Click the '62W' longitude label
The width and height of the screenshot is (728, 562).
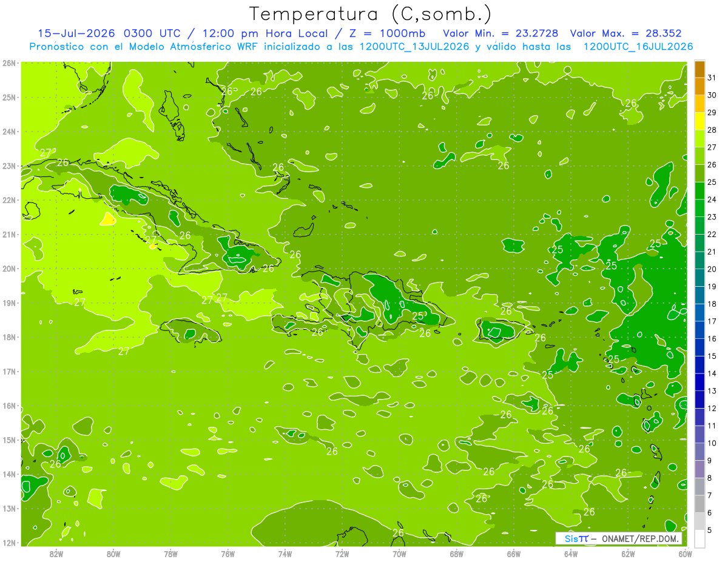(x=628, y=554)
